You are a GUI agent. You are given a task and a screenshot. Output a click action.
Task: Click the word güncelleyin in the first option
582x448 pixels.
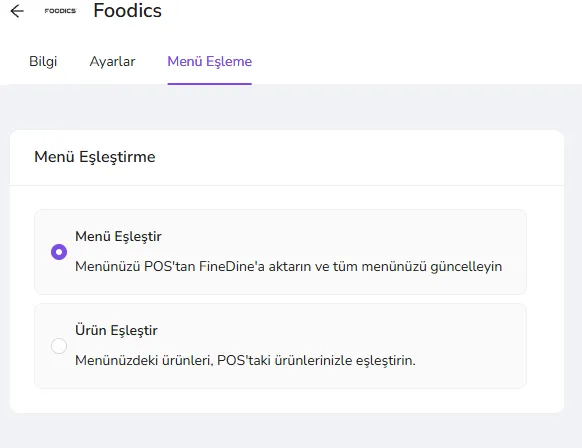(466, 267)
